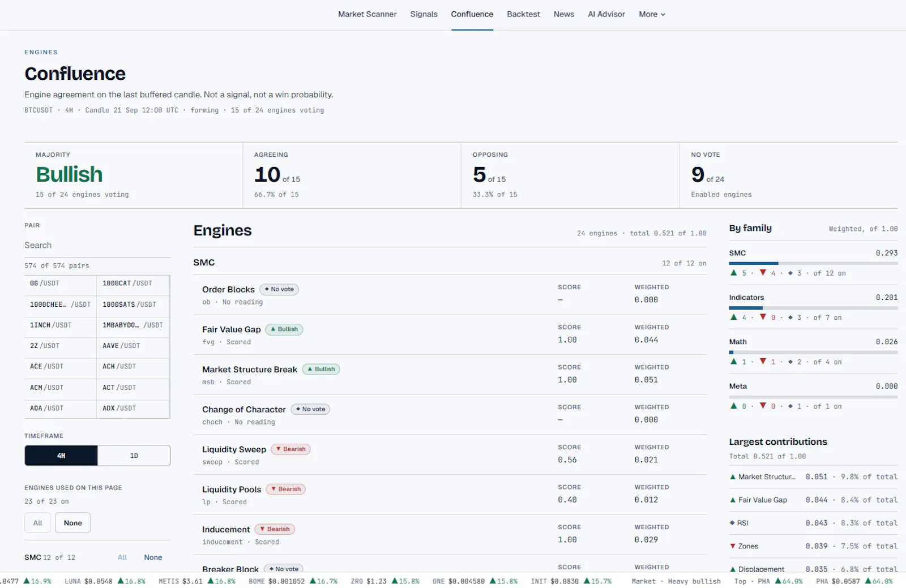
Task: Expand the More dropdown menu
Action: coord(652,14)
